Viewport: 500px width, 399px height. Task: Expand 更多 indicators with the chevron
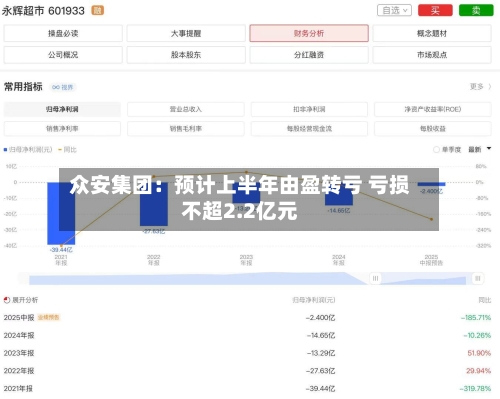pyautogui.click(x=480, y=87)
